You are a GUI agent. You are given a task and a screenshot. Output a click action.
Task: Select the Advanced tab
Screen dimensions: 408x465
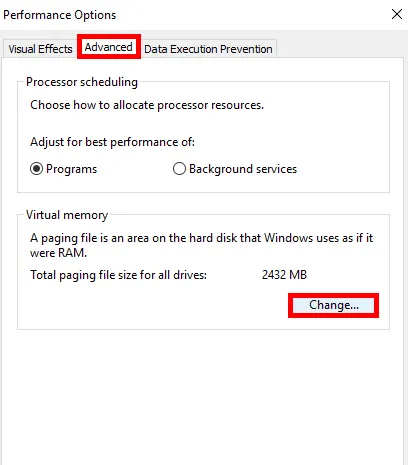[109, 47]
